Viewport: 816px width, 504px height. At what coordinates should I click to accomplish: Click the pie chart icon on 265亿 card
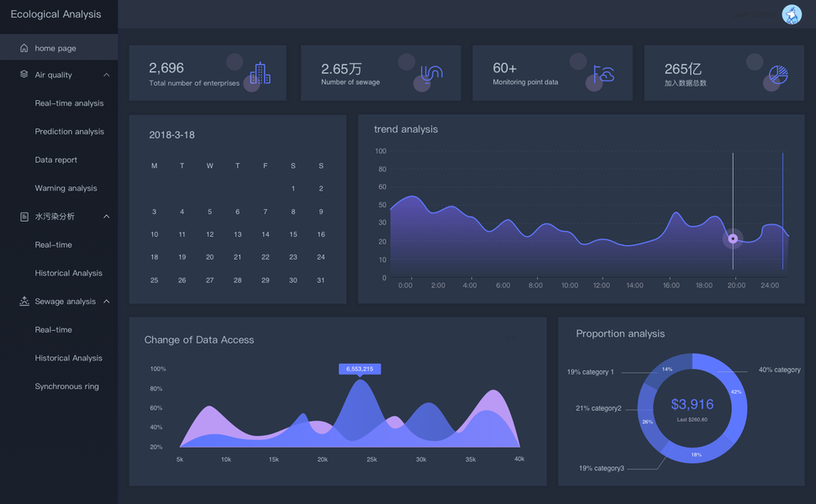click(x=778, y=75)
